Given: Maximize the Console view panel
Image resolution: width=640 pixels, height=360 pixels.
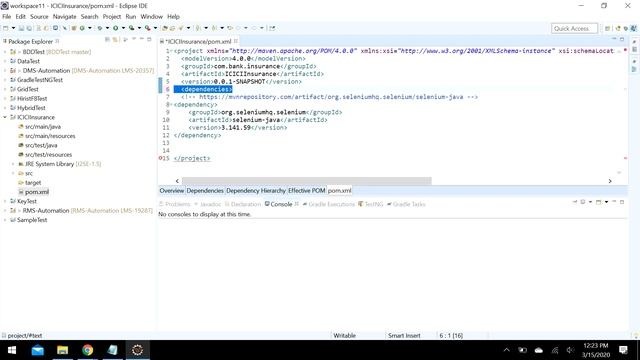Looking at the screenshot, I should tap(622, 202).
